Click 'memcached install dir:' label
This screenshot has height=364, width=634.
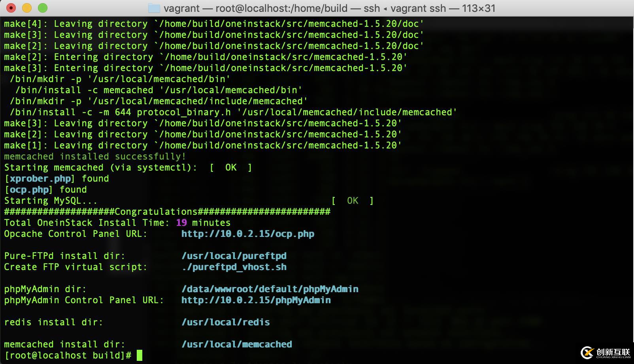64,344
